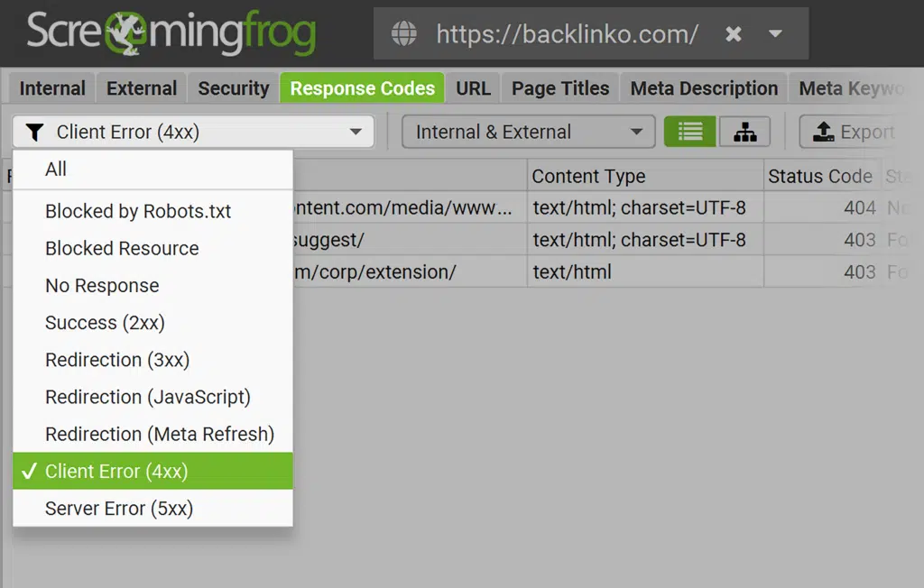Open the Internal & External dropdown
Screen dimensions: 924x588
[528, 133]
